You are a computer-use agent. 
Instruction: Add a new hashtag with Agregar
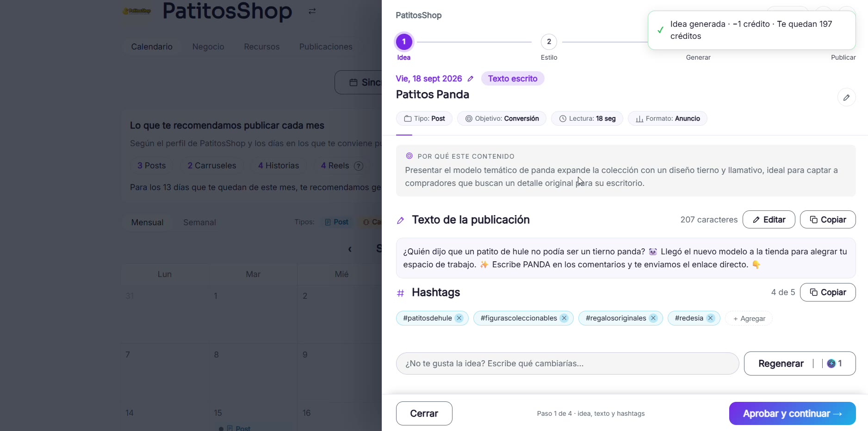(749, 319)
